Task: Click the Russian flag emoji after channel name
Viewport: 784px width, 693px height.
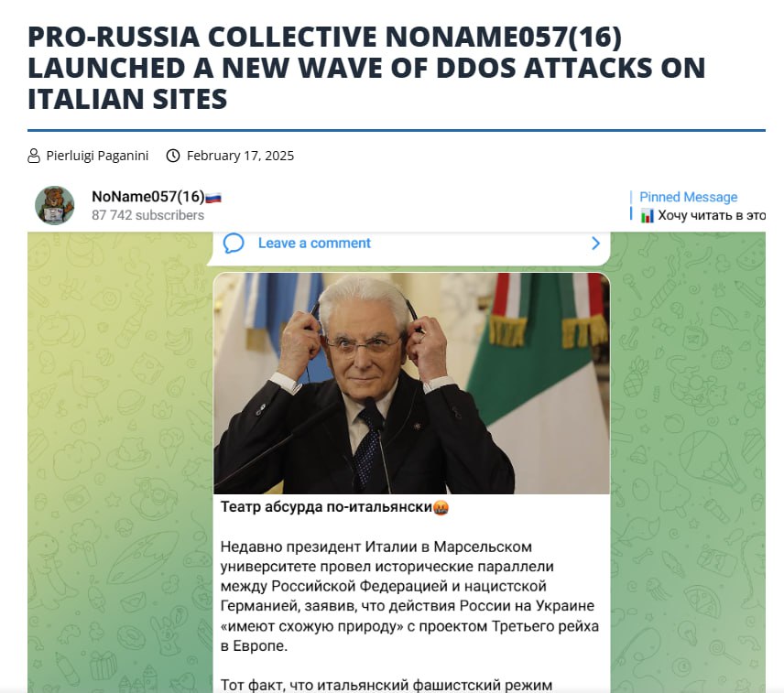Action: tap(213, 198)
